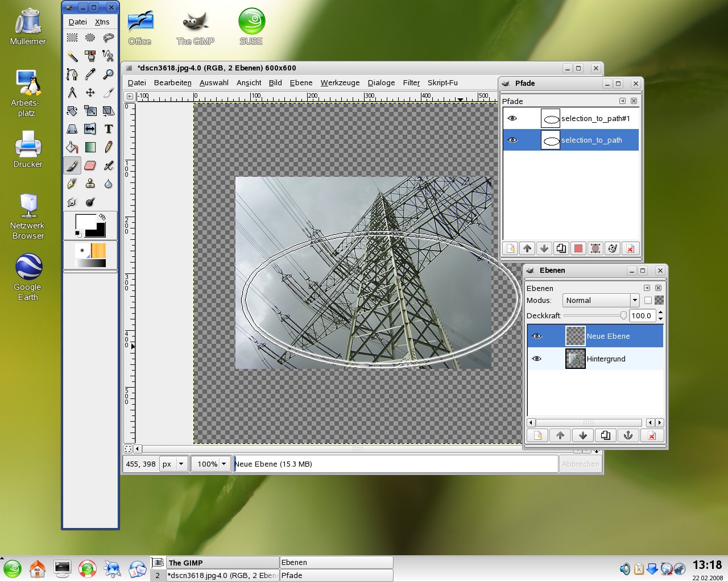
Task: Click stroke path button in Pfade
Action: [x=613, y=248]
